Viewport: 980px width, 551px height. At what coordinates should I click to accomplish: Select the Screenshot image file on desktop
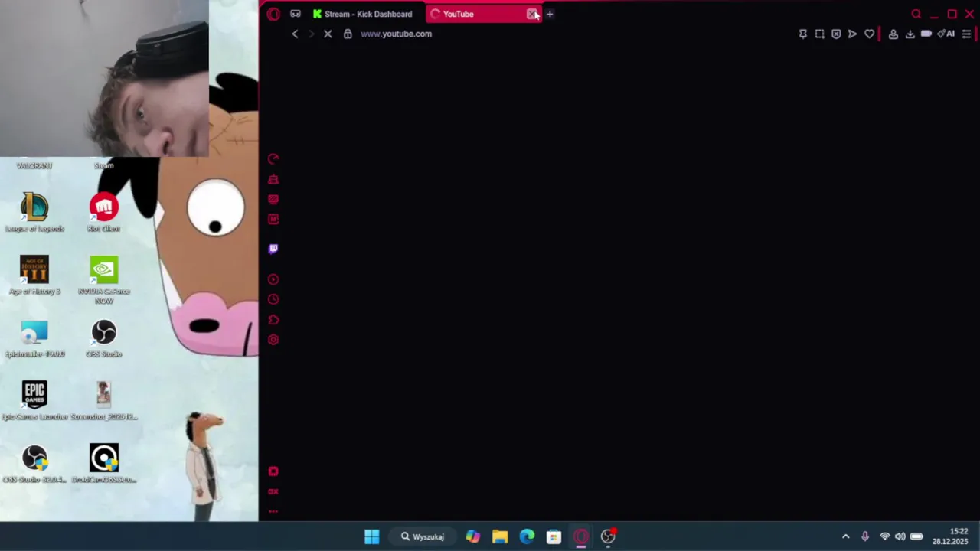[x=103, y=401]
